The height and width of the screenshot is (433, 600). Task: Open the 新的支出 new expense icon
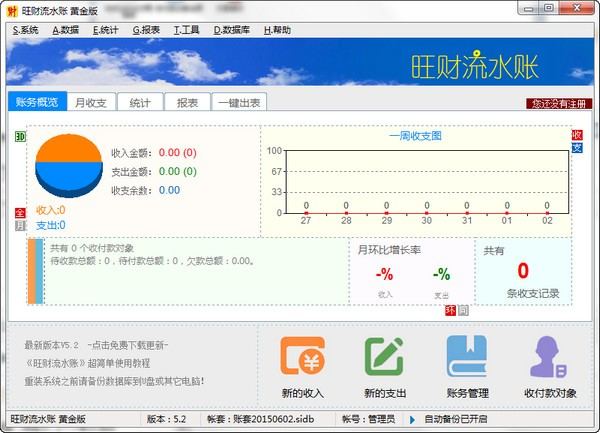tap(384, 356)
